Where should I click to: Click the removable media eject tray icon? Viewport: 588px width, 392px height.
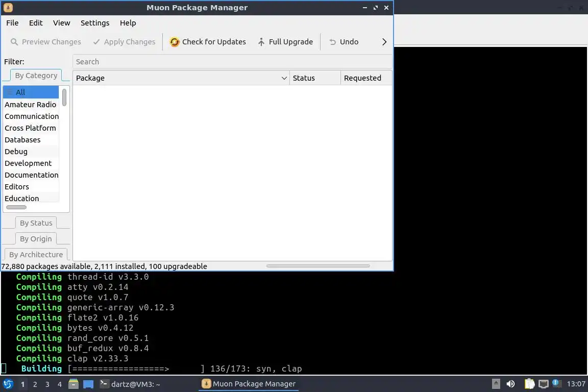tap(496, 384)
